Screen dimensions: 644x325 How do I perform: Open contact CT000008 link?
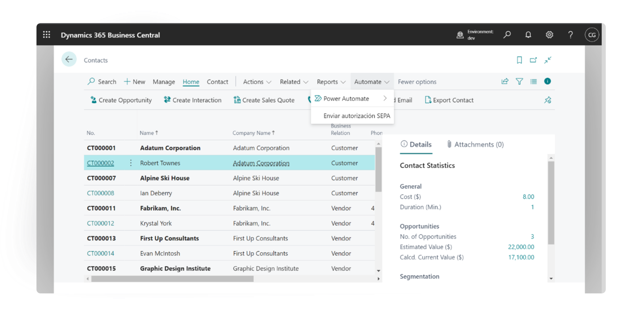click(101, 193)
